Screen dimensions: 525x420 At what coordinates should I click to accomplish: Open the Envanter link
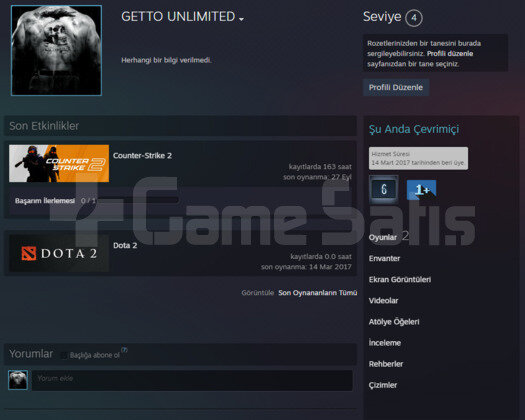(384, 259)
